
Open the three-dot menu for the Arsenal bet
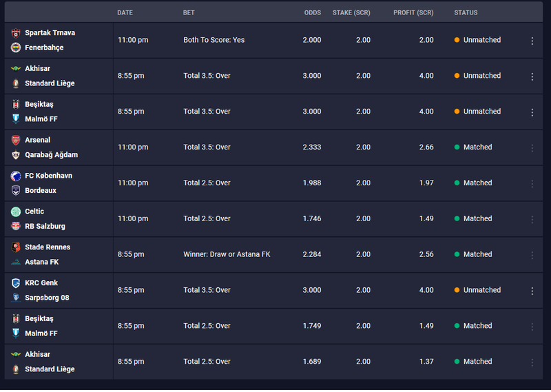[x=532, y=148]
